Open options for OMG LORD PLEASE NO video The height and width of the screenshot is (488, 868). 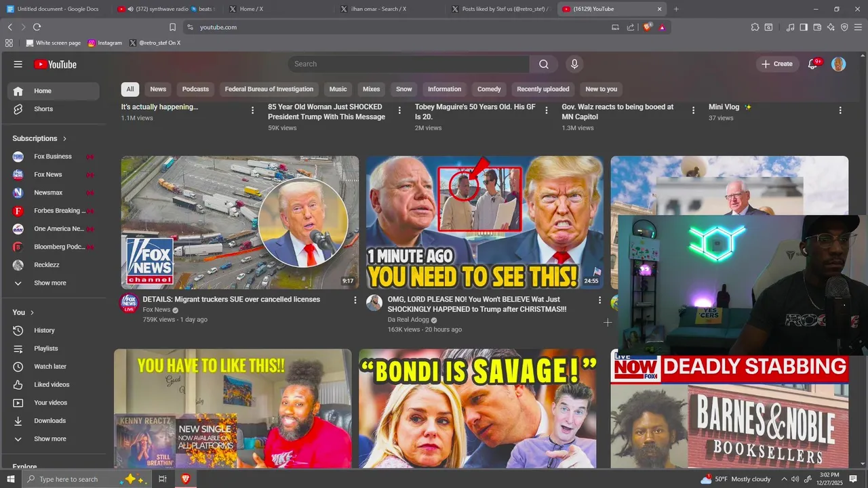tap(599, 300)
